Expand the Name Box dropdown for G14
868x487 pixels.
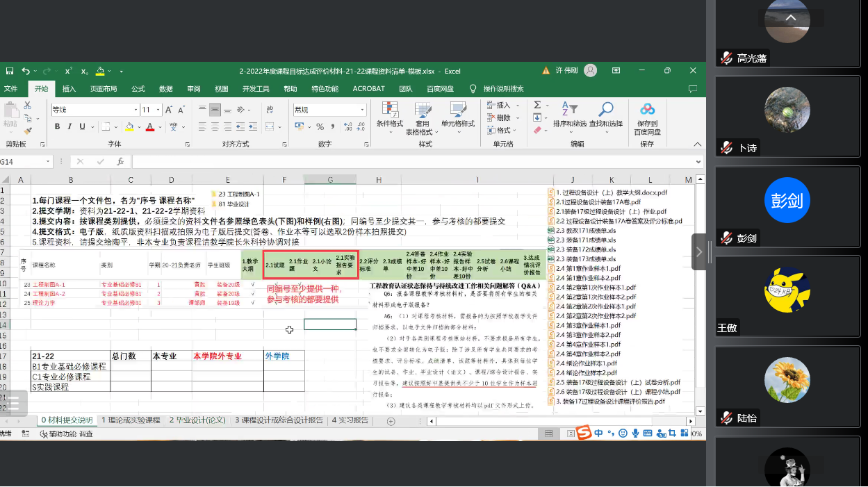tap(48, 161)
